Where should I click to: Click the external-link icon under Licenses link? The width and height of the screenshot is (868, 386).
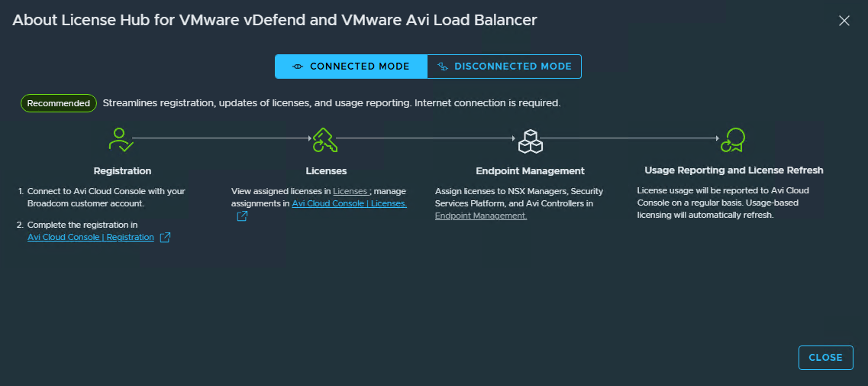point(242,216)
